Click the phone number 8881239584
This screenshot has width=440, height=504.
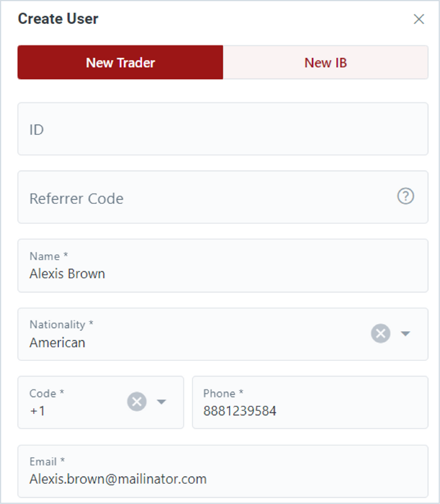pos(240,411)
